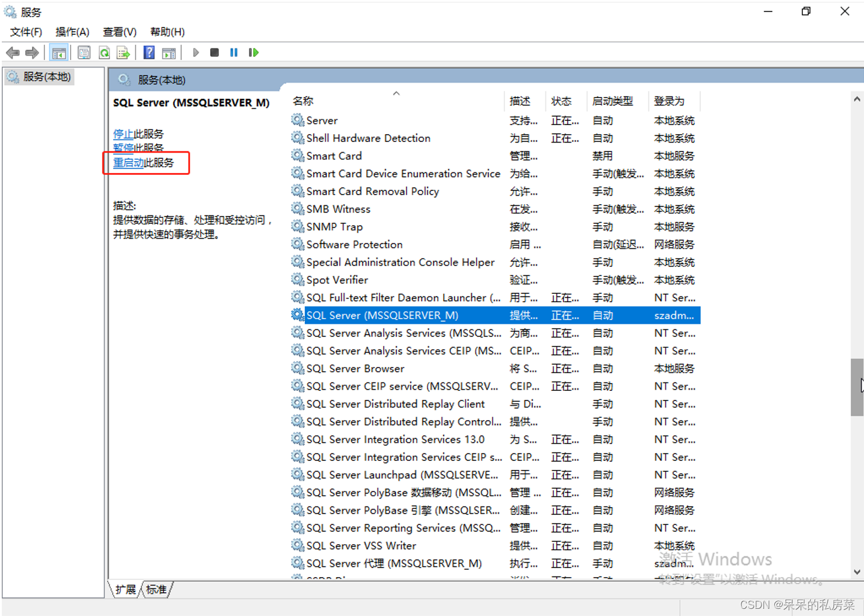Image resolution: width=864 pixels, height=616 pixels.
Task: Select SQL Server CEIP service row
Action: 495,386
